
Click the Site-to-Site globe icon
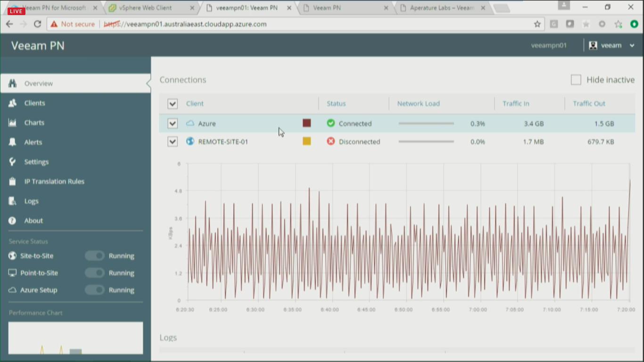(x=12, y=256)
